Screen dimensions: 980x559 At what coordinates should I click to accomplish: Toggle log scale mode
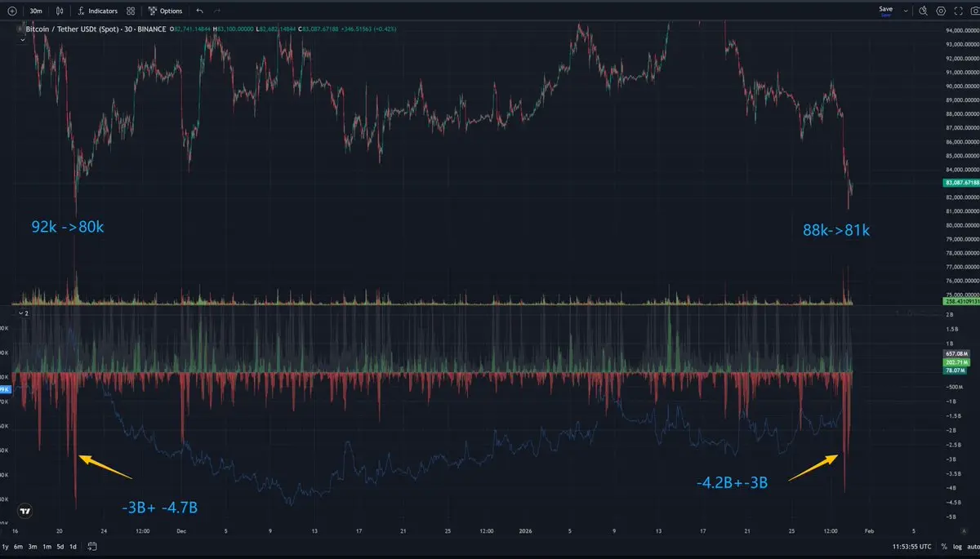(x=955, y=546)
